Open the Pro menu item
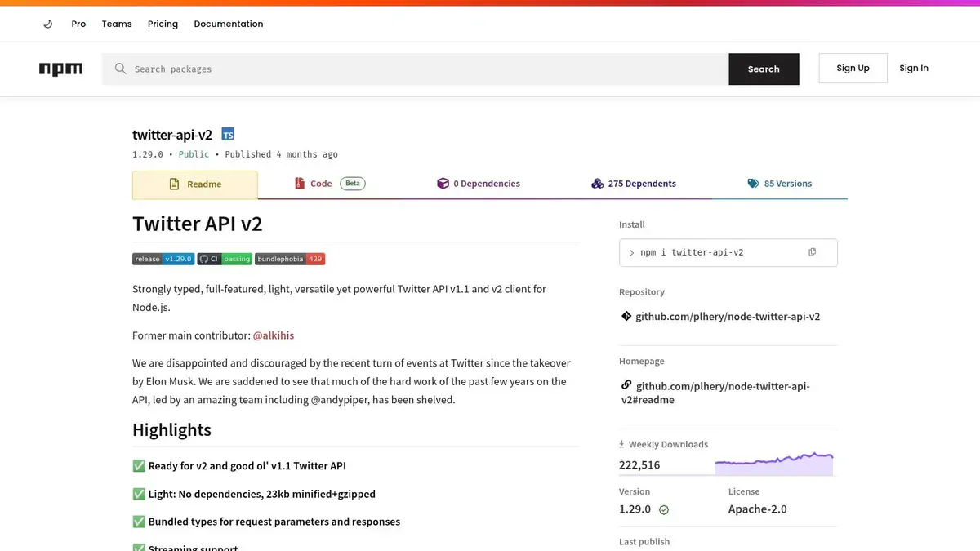This screenshot has width=980, height=551. (x=78, y=24)
